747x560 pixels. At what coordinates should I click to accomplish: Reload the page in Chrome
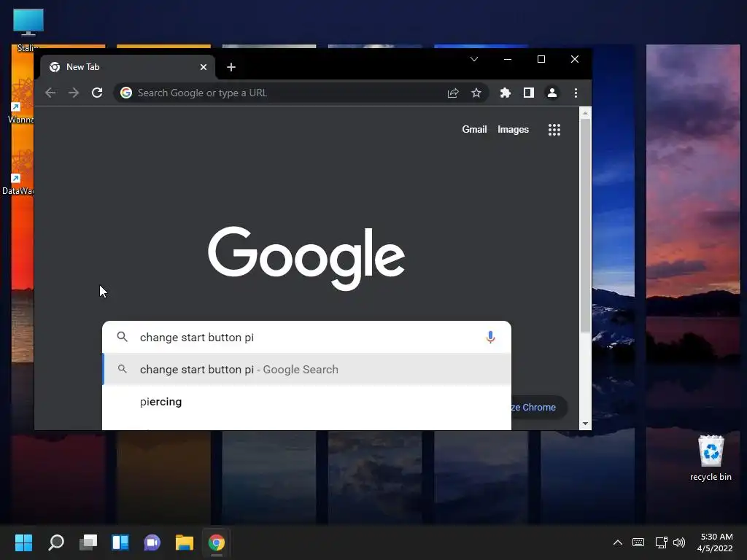(x=97, y=93)
